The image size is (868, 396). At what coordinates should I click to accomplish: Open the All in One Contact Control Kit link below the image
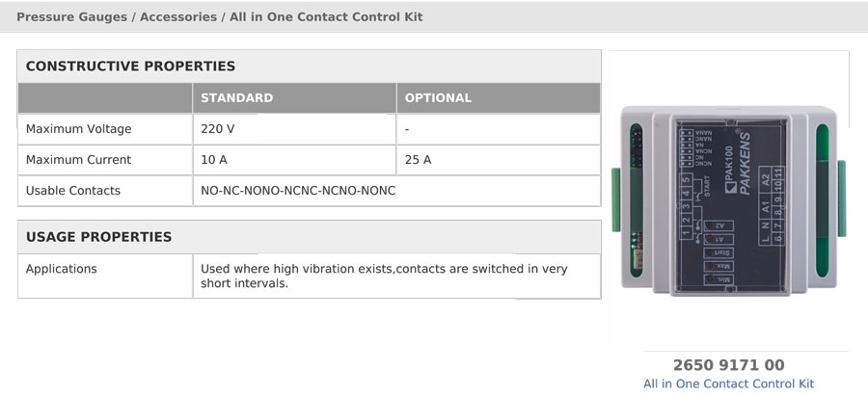728,383
